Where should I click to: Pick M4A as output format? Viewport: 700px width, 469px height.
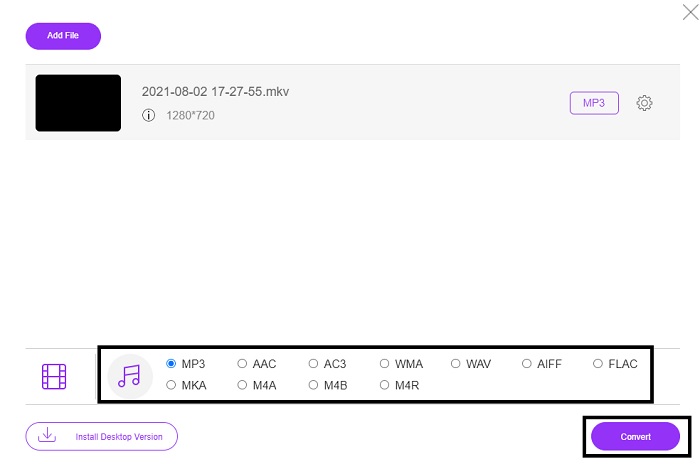tap(243, 384)
